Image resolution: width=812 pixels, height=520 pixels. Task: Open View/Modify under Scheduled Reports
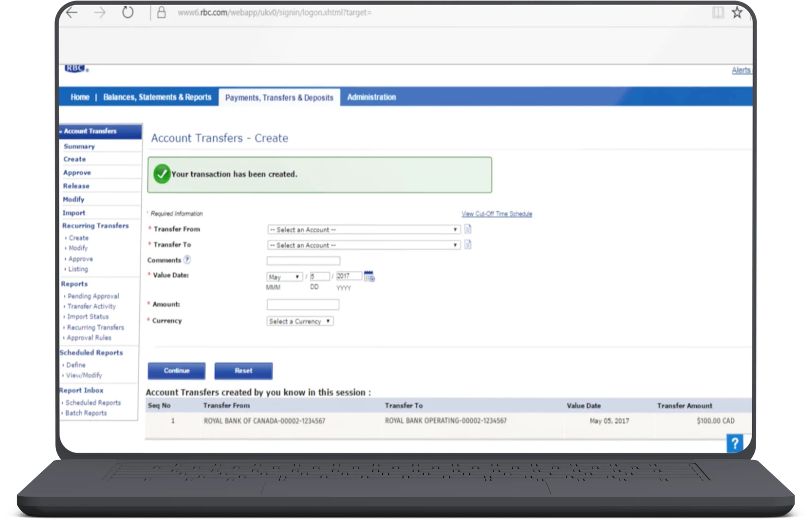point(84,375)
